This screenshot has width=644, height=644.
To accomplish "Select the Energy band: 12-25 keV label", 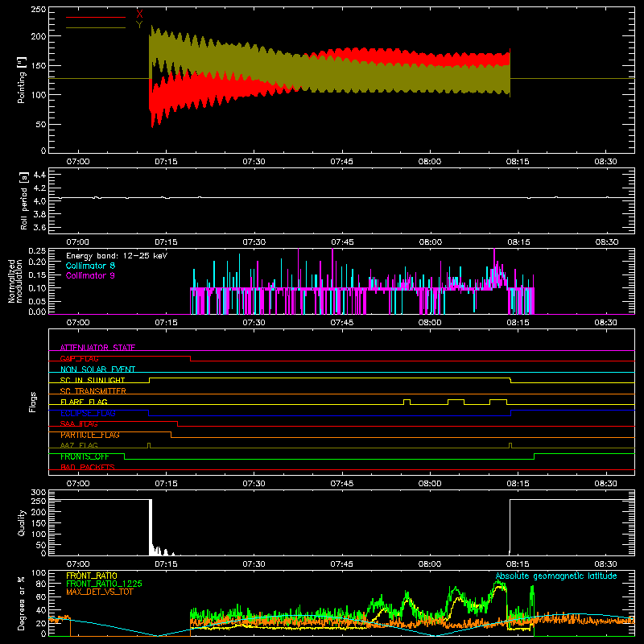I will [117, 256].
